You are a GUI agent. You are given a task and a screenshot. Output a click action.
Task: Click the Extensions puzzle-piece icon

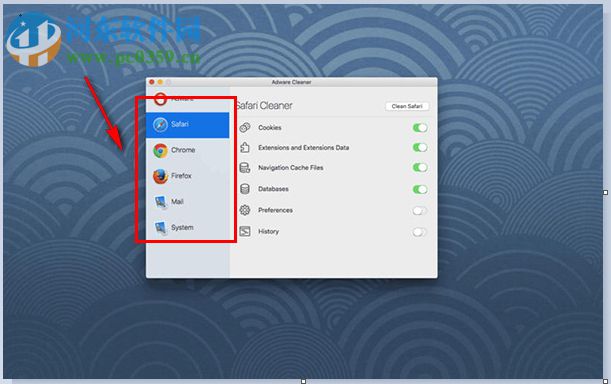(x=245, y=147)
